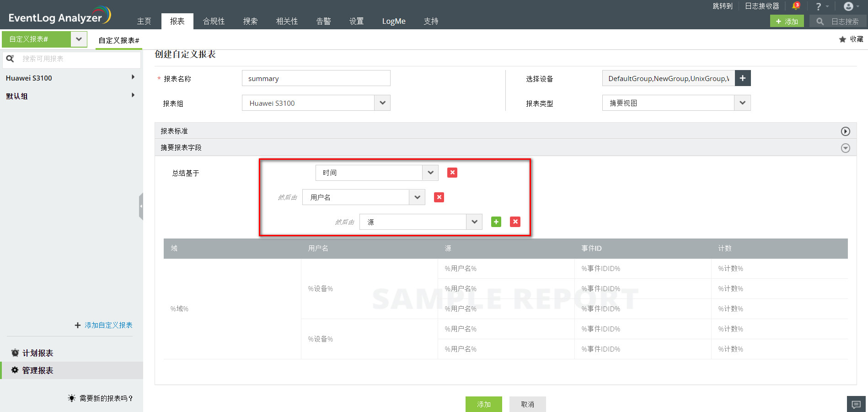Open the 用户名 field dropdown
This screenshot has height=412, width=868.
[x=416, y=197]
